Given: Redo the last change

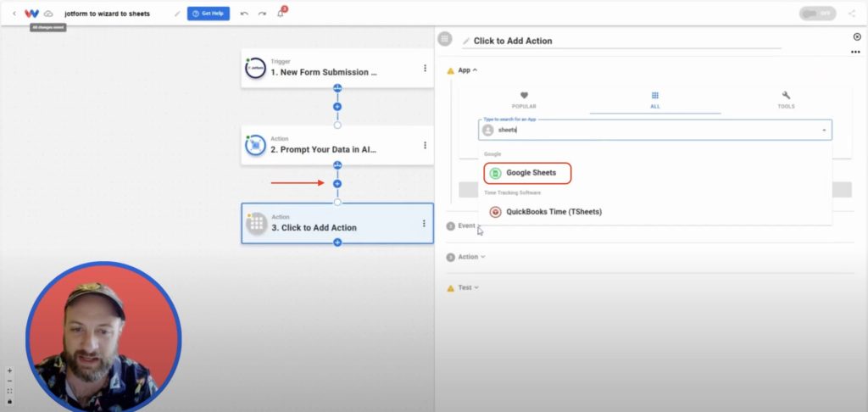Looking at the screenshot, I should pyautogui.click(x=262, y=14).
